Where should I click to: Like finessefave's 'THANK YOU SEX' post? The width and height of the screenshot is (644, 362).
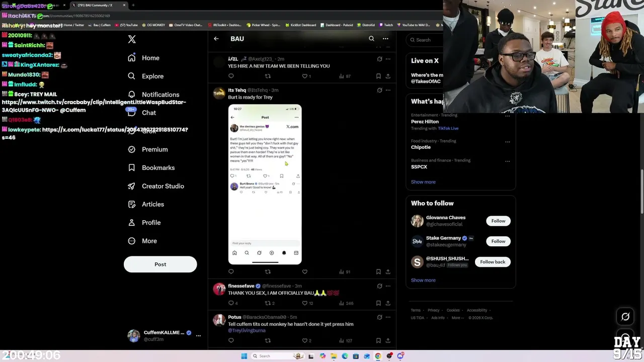coord(307,303)
